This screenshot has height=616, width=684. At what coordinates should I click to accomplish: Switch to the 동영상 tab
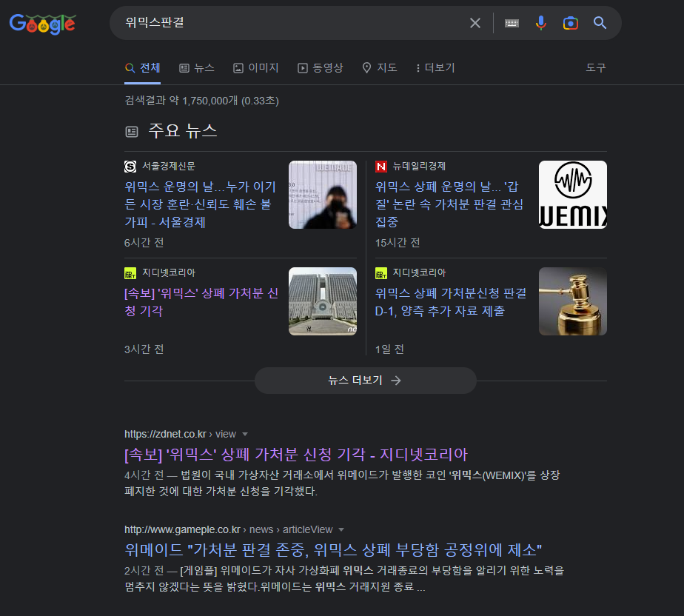click(321, 68)
